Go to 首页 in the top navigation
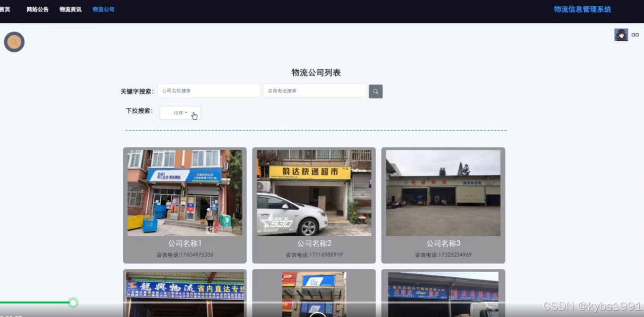Image resolution: width=644 pixels, height=317 pixels. [4, 9]
